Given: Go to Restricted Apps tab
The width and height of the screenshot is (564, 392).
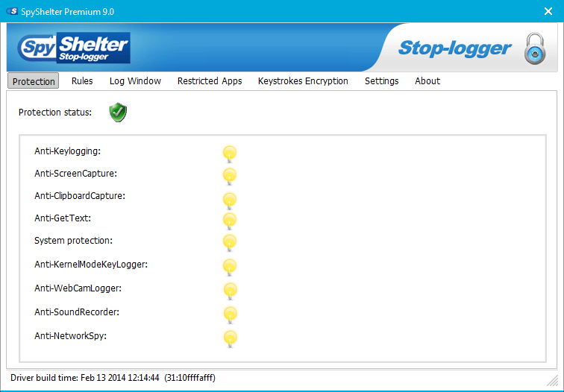Looking at the screenshot, I should pyautogui.click(x=210, y=80).
